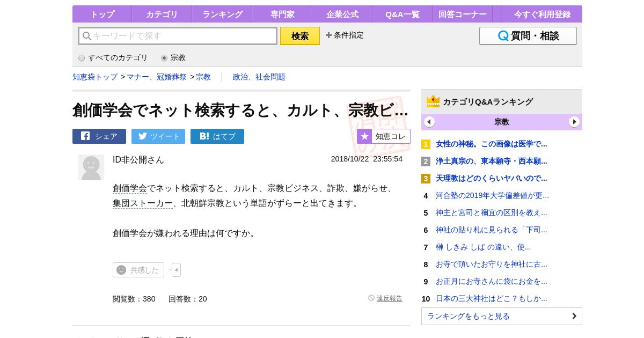
Task: Click the ID非公開さん username
Action: tap(138, 160)
